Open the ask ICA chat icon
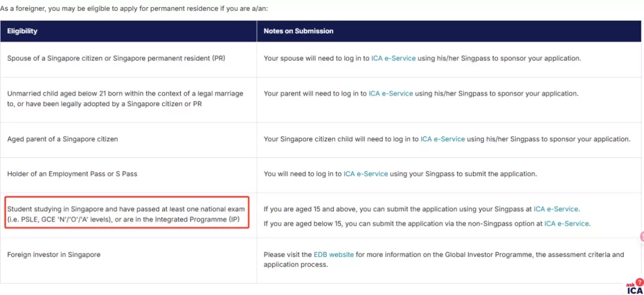This screenshot has width=644, height=295. pyautogui.click(x=634, y=286)
